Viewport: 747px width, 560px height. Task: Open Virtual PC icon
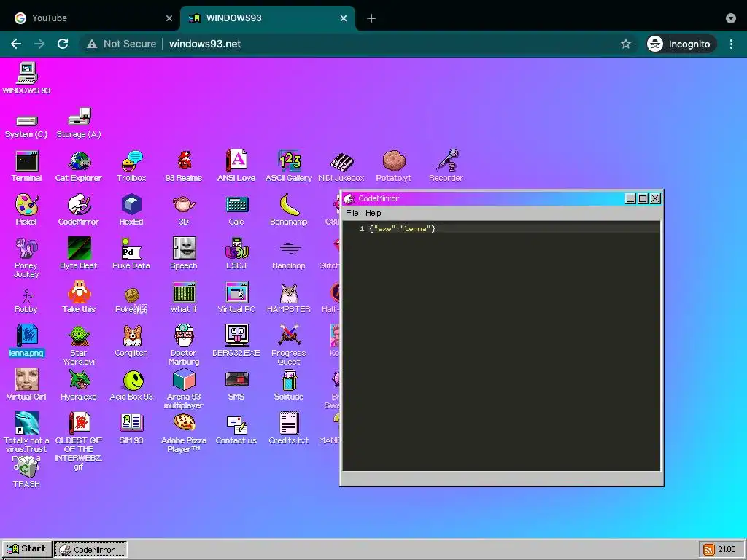236,297
